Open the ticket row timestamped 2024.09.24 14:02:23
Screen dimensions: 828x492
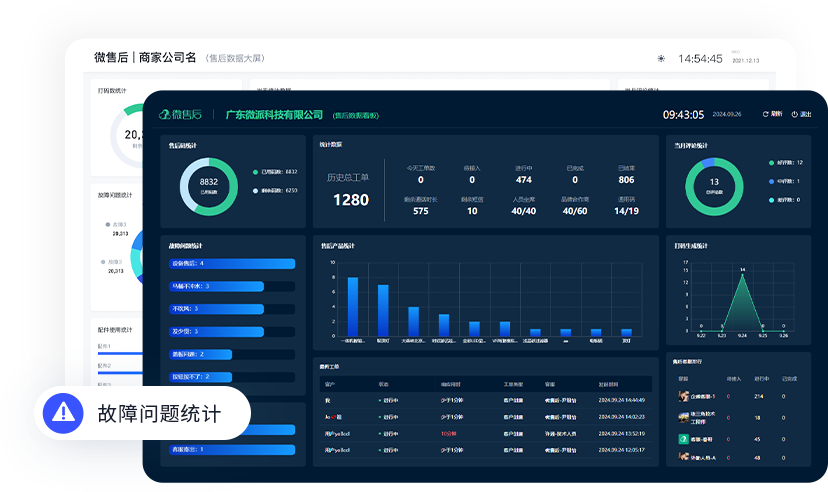click(x=486, y=417)
